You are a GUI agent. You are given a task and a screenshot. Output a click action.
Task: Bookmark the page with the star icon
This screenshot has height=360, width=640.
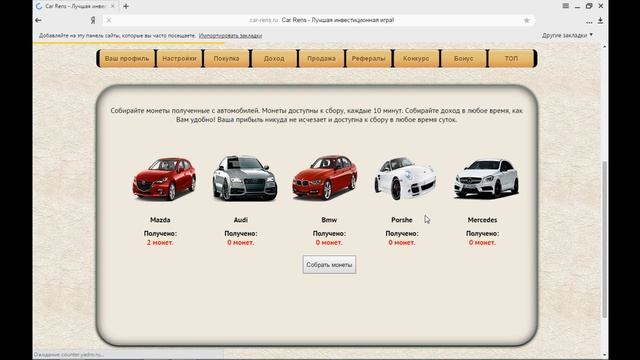pos(527,20)
